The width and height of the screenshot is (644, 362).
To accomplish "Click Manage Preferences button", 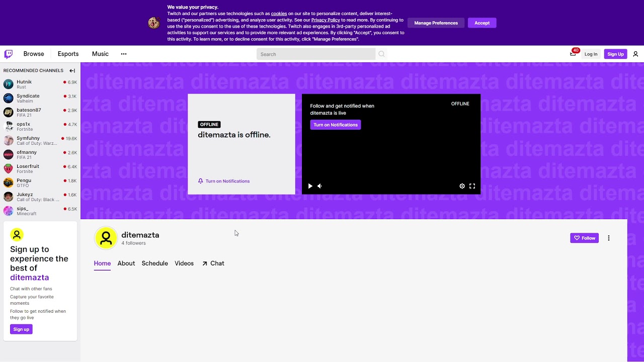I will [436, 23].
